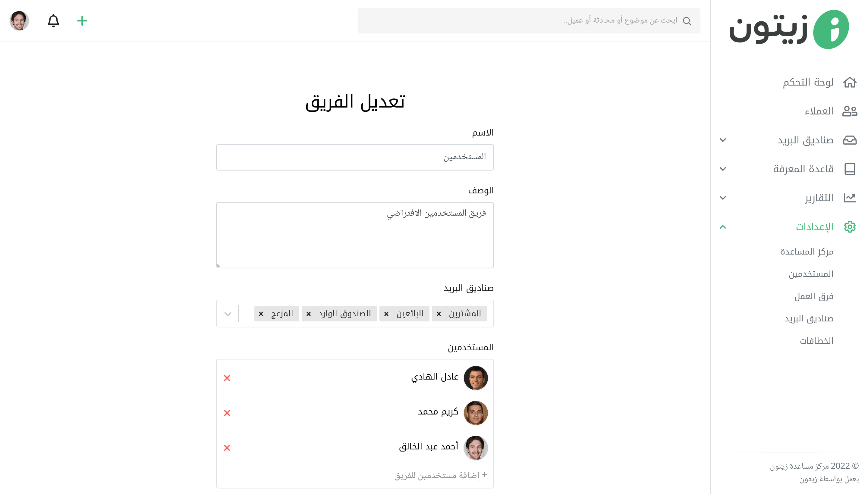Image resolution: width=868 pixels, height=494 pixels.
Task: Open the user profile avatar menu
Action: tap(19, 21)
